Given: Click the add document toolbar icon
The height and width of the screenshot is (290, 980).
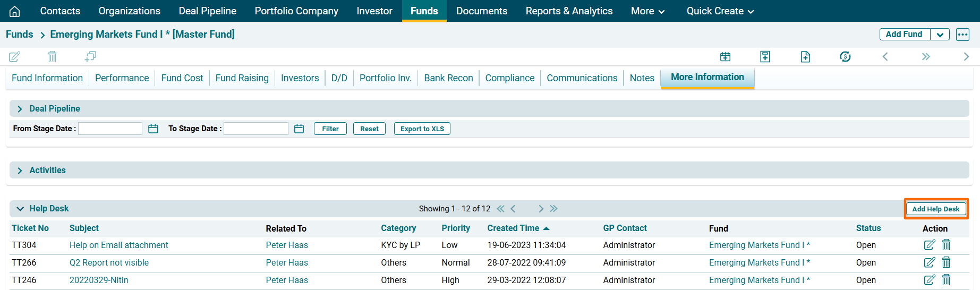Looking at the screenshot, I should pos(805,56).
